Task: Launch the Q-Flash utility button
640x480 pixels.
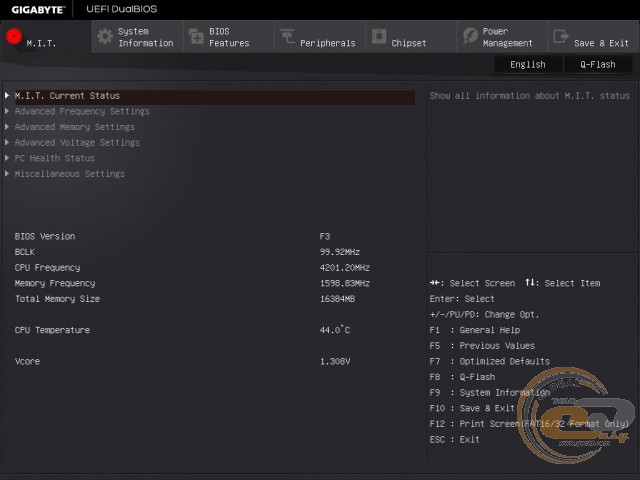Action: click(x=598, y=64)
